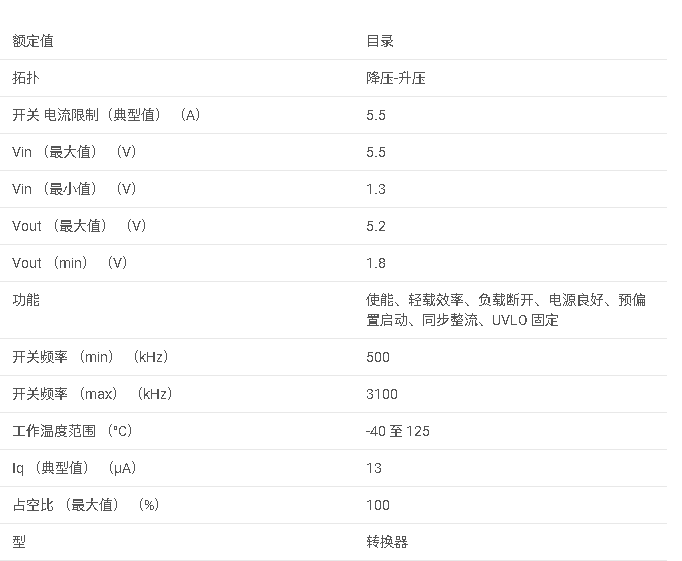Click the 5.5 value for Vin 最大值
The image size is (682, 561).
[x=376, y=152]
